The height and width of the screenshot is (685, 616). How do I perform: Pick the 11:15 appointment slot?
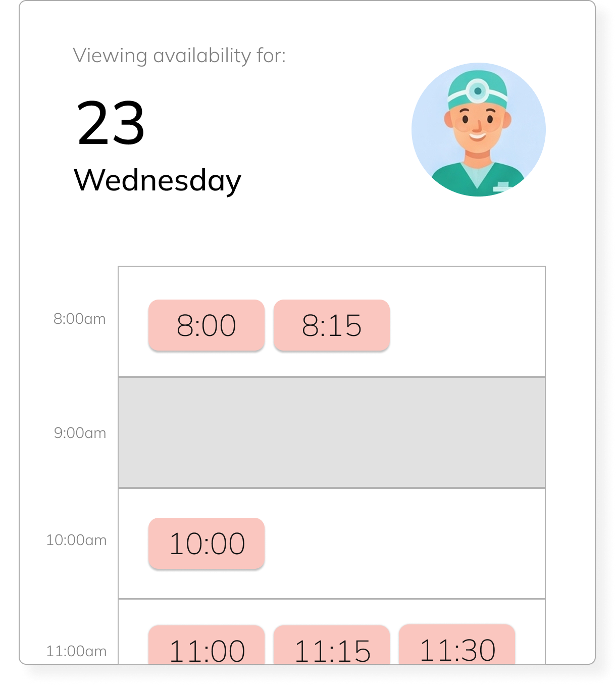click(x=332, y=649)
